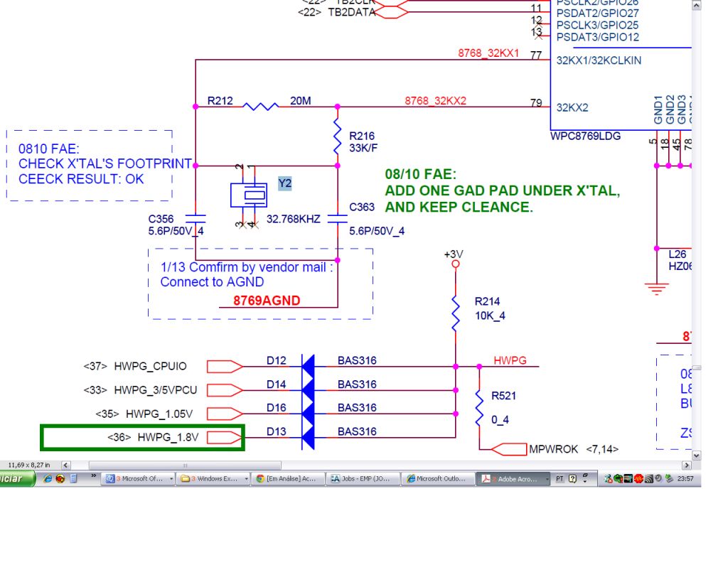This screenshot has width=728, height=582.
Task: Click the HWPG_1.05V signal label
Action: coord(159,414)
